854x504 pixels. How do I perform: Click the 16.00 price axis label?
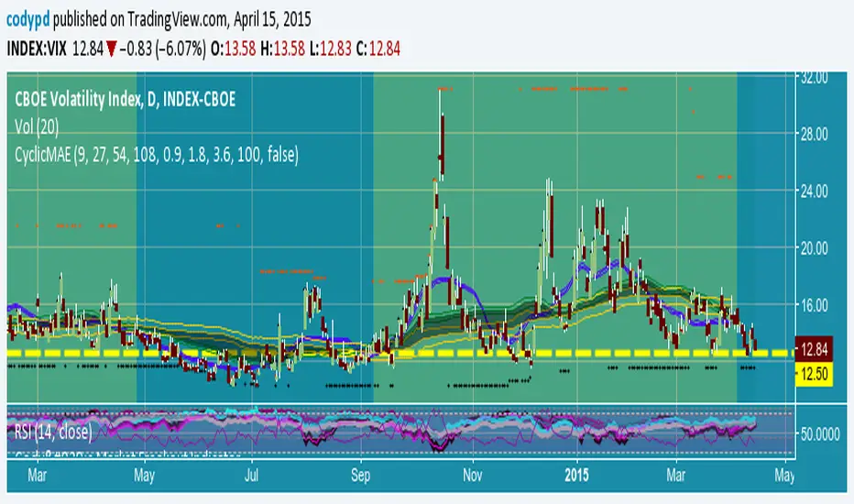[x=815, y=305]
